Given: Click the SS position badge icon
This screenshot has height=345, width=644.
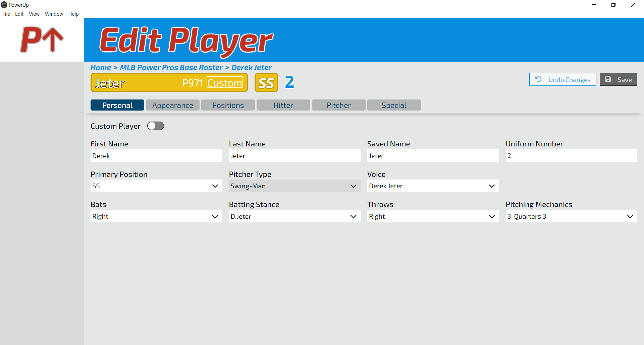Looking at the screenshot, I should (x=266, y=82).
